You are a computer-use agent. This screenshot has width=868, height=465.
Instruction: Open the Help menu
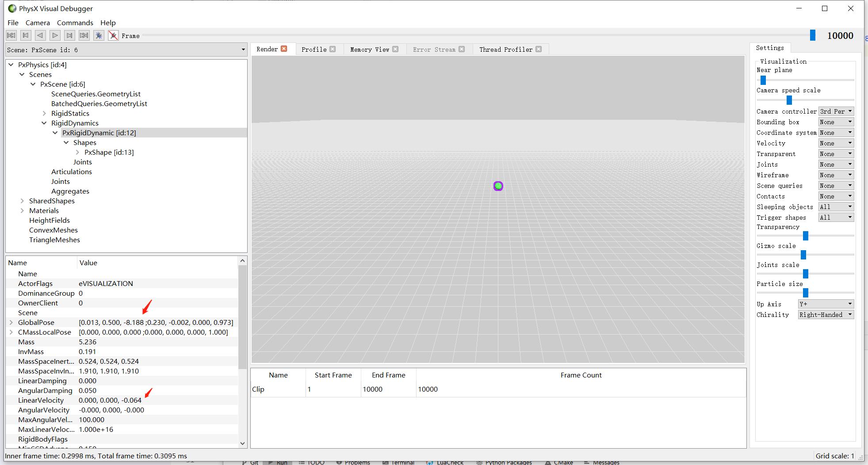click(x=108, y=23)
